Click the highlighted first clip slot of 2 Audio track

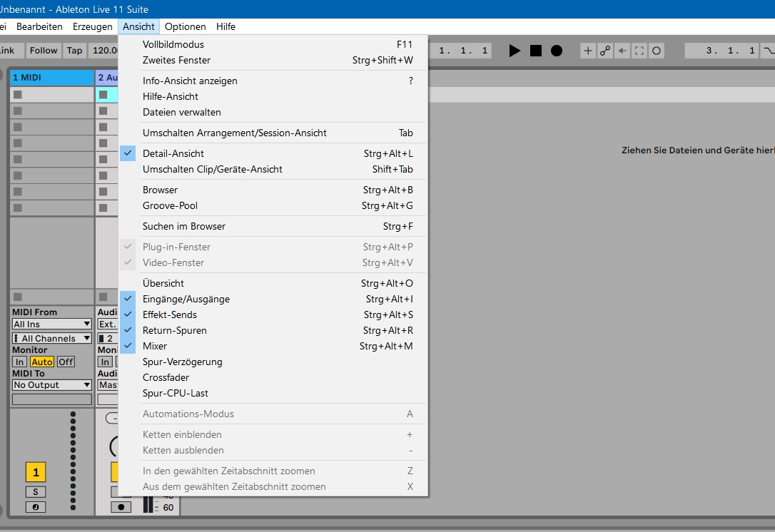tap(107, 94)
